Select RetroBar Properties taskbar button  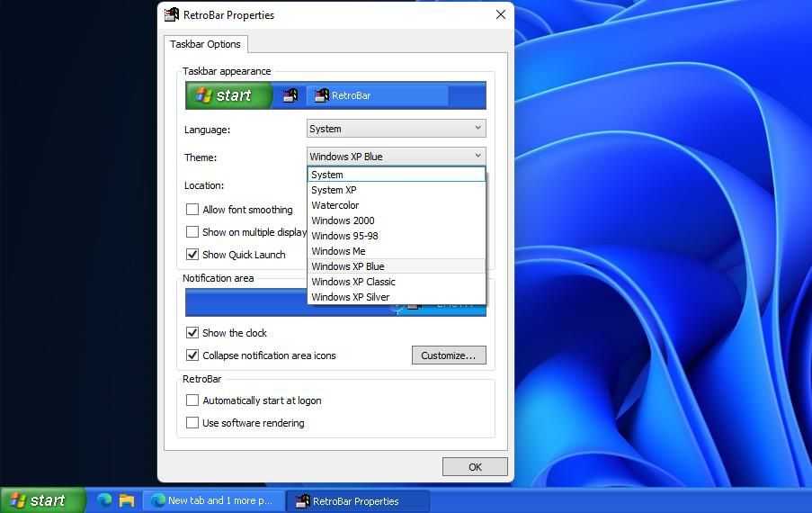coord(357,500)
